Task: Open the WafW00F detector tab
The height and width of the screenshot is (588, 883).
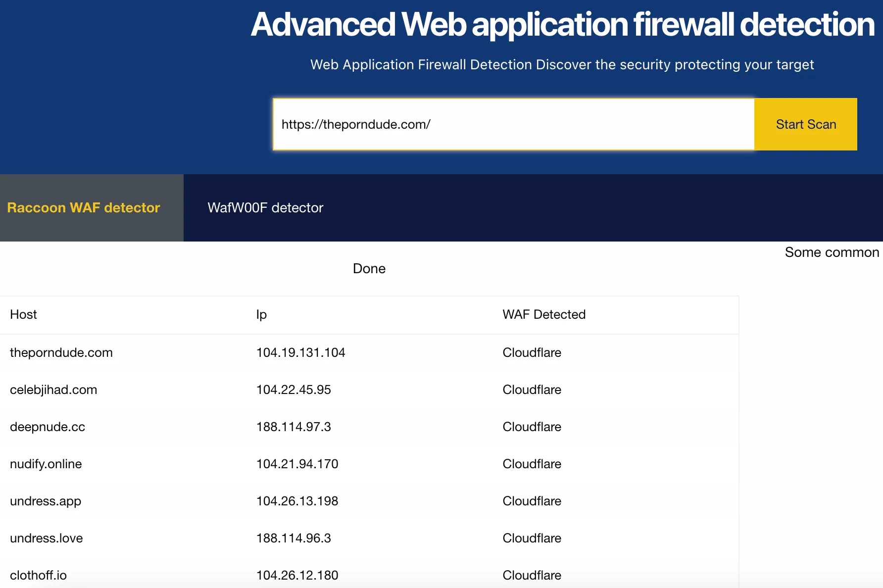Action: coord(265,208)
